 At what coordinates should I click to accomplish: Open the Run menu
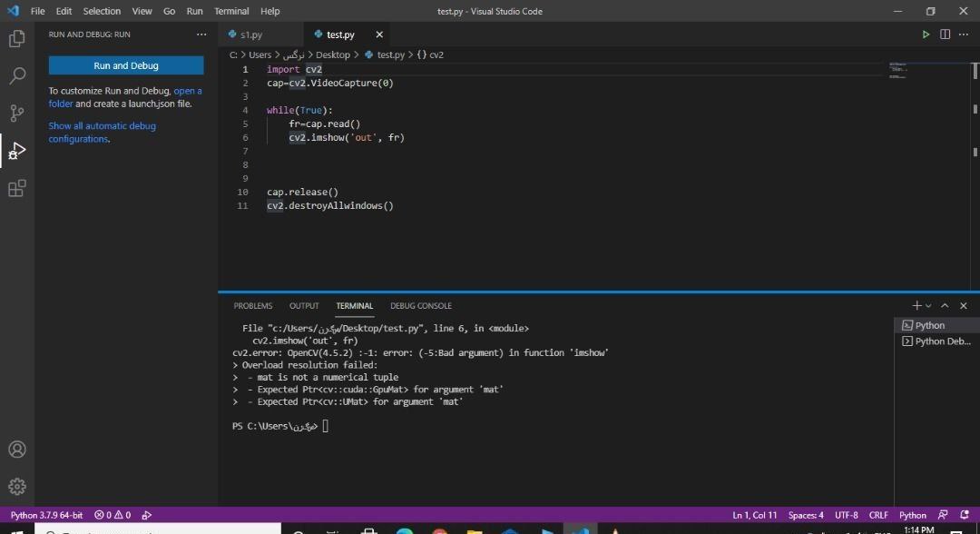(194, 11)
